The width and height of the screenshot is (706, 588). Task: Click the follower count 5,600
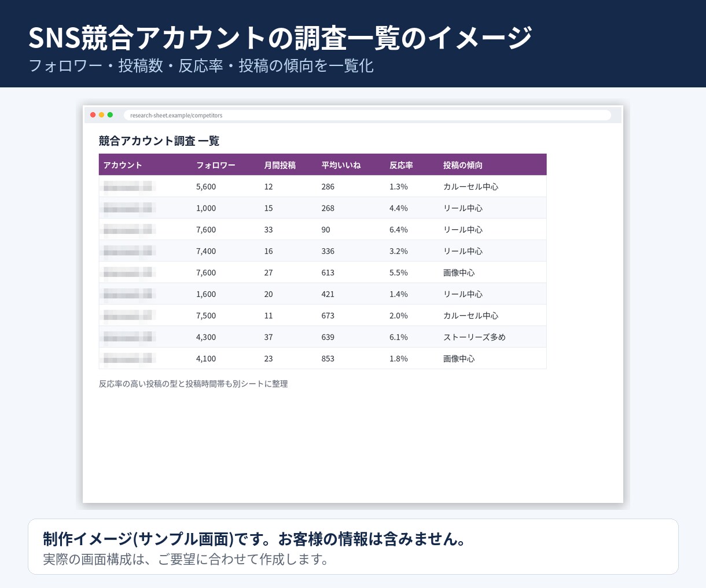[206, 187]
